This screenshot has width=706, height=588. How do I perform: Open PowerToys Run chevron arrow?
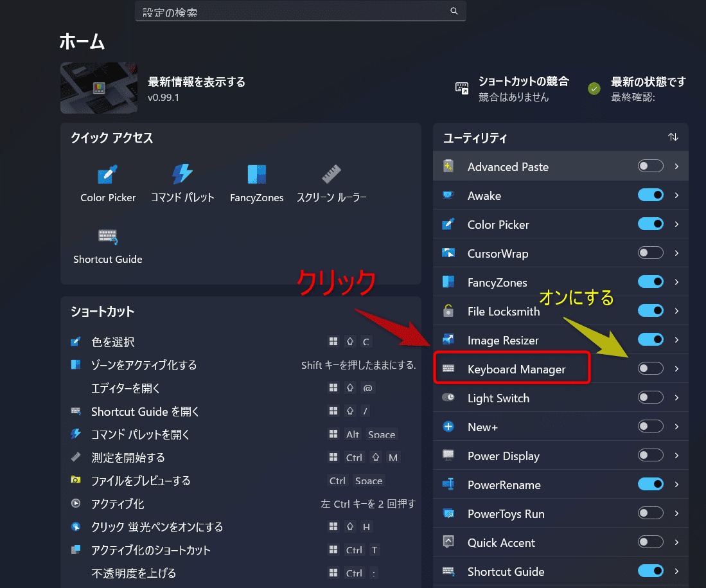676,513
